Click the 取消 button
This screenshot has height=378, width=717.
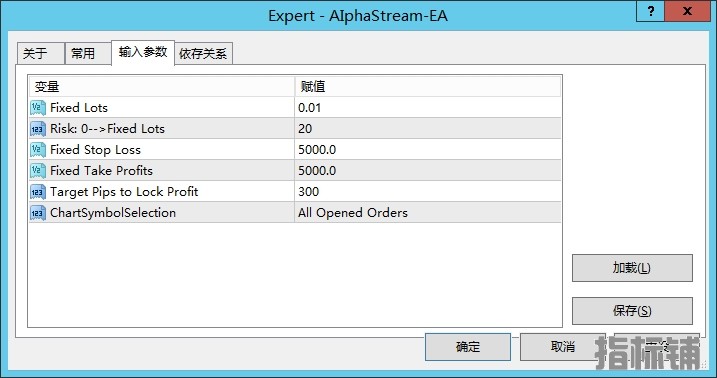tap(563, 347)
